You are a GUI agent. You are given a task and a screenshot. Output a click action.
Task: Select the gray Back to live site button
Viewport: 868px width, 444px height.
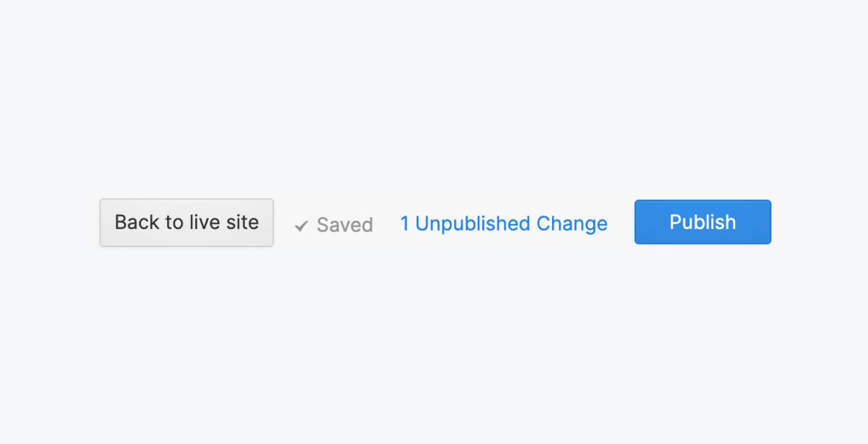186,223
